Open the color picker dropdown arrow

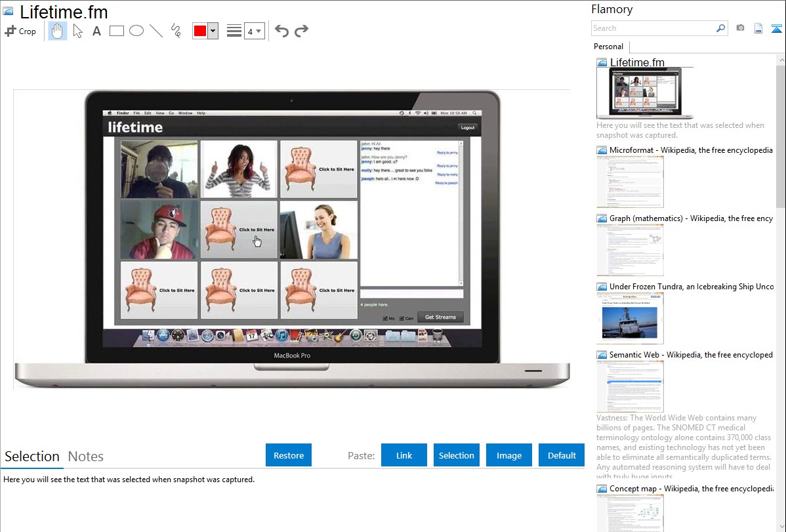coord(213,31)
